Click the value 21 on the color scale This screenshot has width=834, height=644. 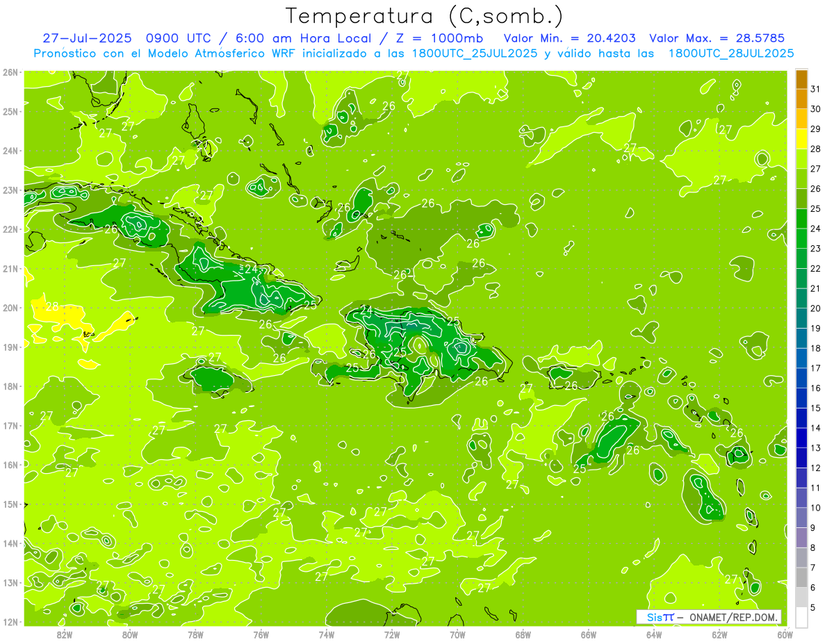click(816, 288)
